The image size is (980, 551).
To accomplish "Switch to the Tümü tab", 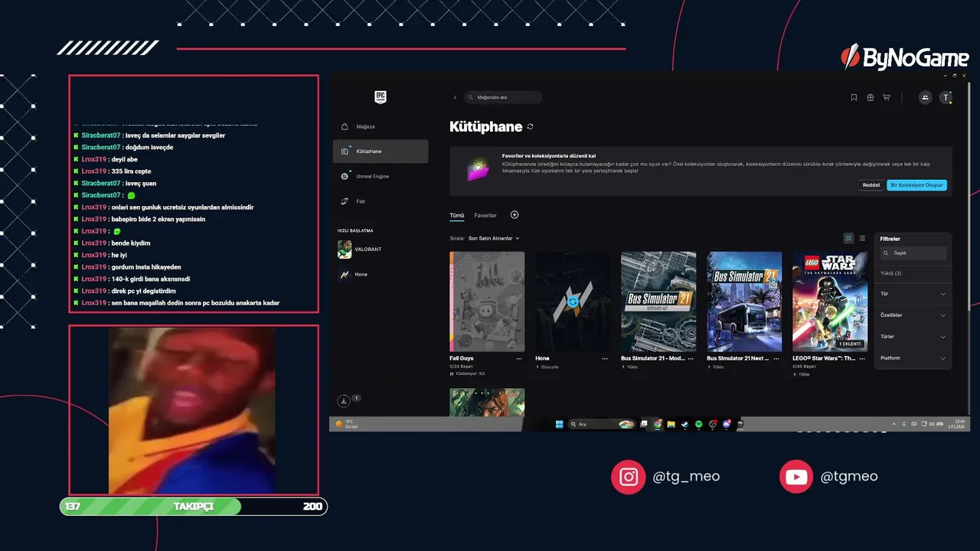I will coord(457,216).
